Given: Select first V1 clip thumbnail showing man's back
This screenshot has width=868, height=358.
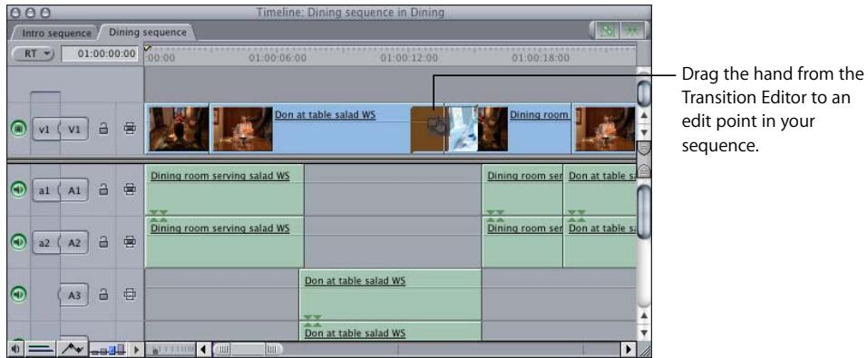Looking at the screenshot, I should (180, 129).
